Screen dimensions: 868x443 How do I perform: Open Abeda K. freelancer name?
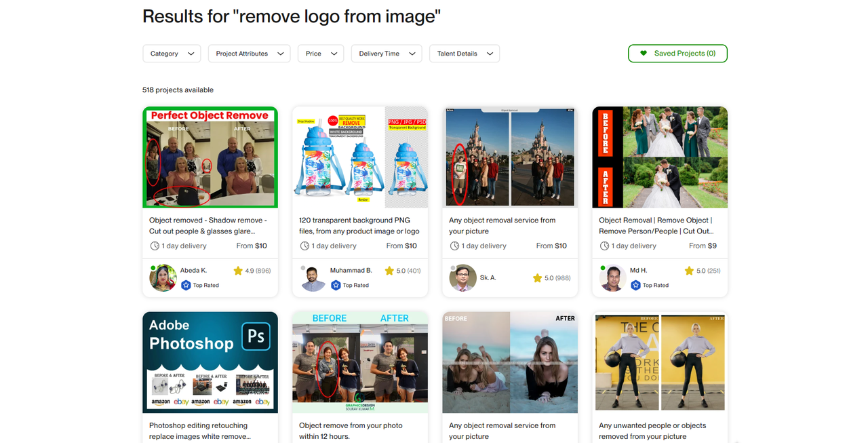193,271
